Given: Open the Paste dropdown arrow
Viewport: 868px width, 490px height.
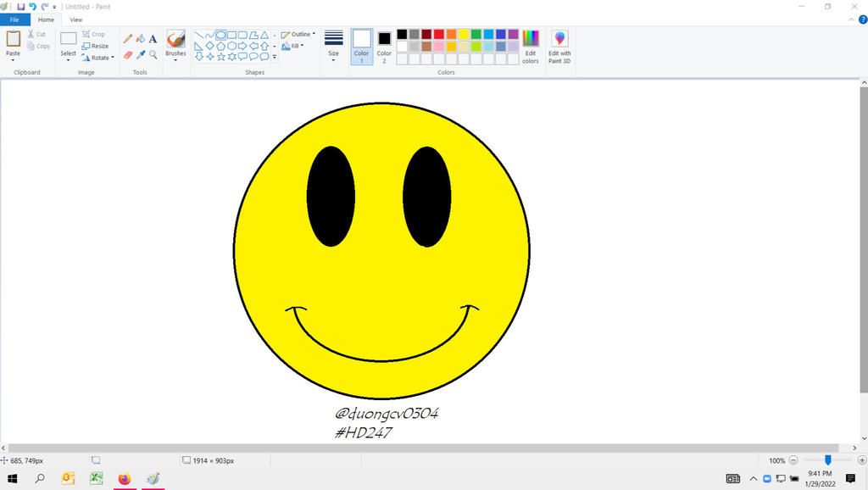Looking at the screenshot, I should 13,60.
